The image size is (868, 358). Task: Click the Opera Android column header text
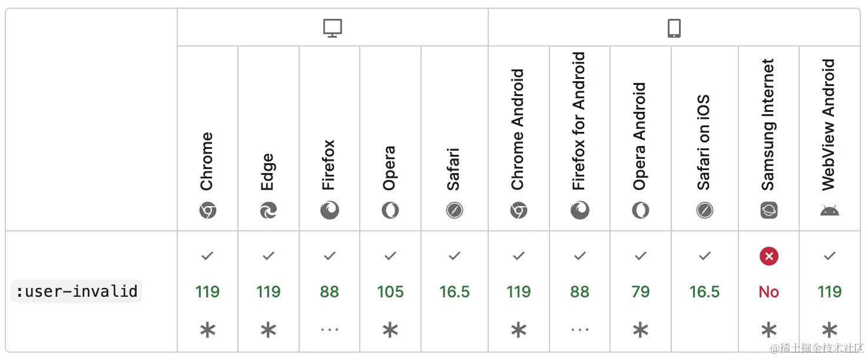(640, 136)
